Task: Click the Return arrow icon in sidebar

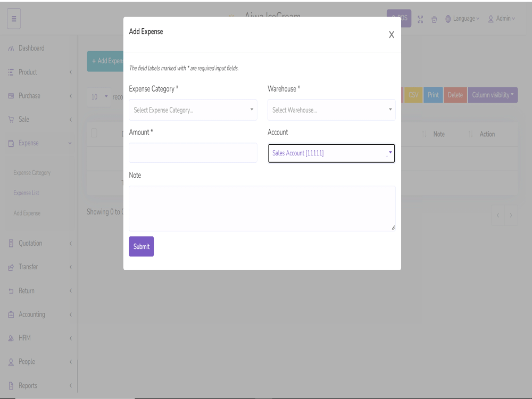Action: point(11,291)
